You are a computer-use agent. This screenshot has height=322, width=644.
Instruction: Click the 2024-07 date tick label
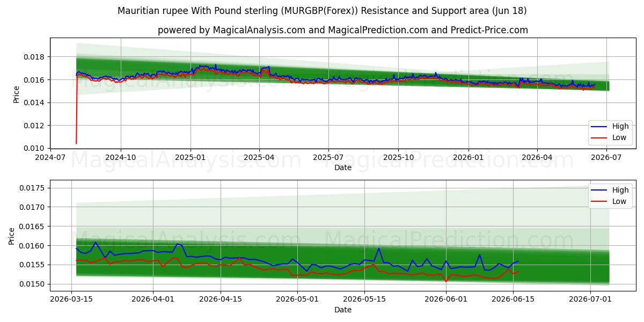point(50,158)
